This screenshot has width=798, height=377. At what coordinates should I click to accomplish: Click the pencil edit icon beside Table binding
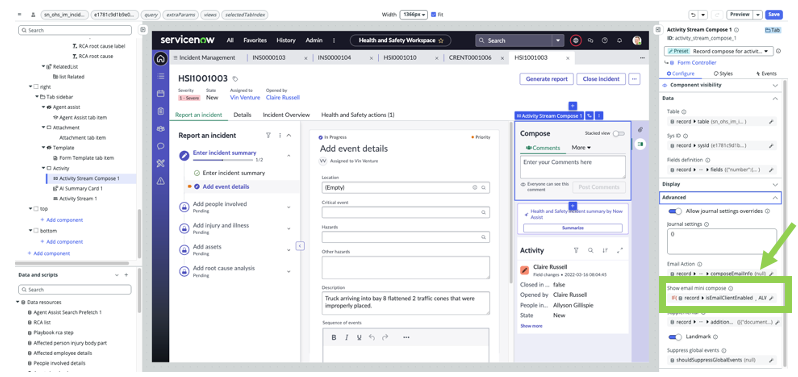tap(772, 122)
